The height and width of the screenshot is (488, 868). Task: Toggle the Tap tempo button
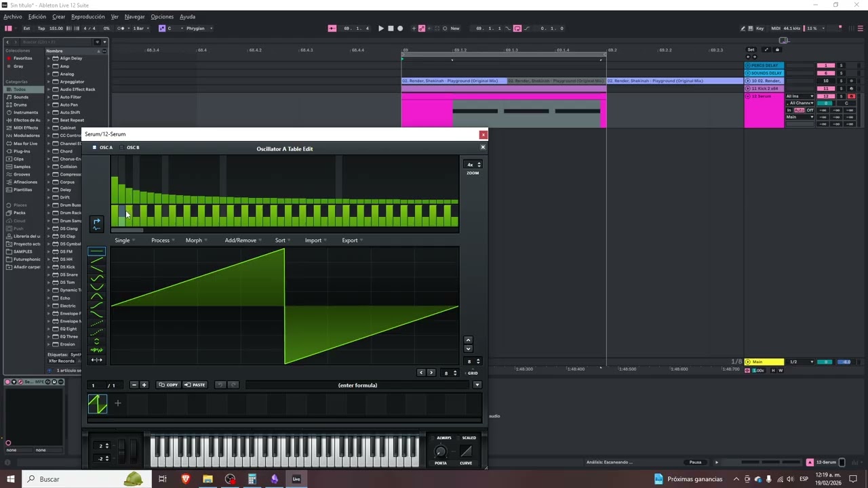41,28
